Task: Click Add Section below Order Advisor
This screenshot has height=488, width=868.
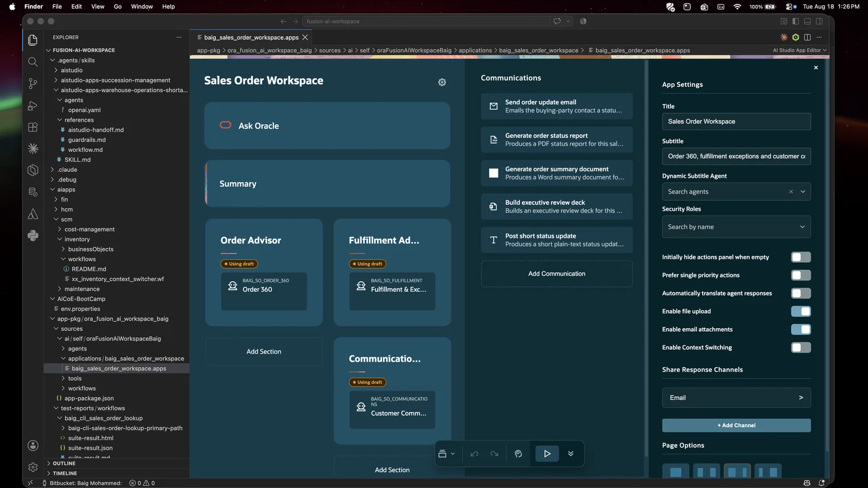Action: point(264,352)
